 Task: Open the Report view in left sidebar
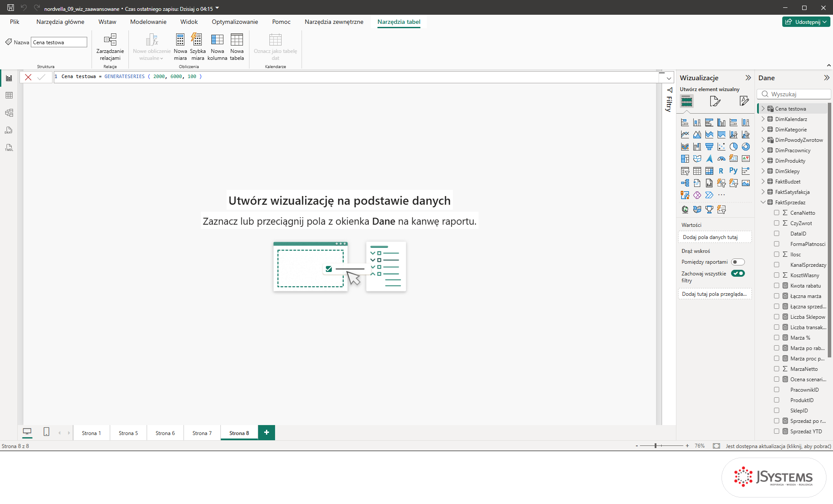click(9, 78)
